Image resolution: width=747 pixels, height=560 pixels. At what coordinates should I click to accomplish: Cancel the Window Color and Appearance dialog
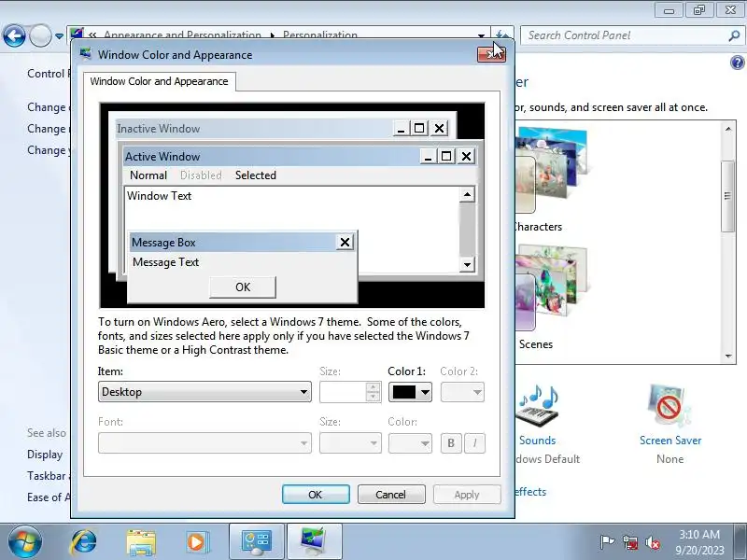[x=390, y=495]
